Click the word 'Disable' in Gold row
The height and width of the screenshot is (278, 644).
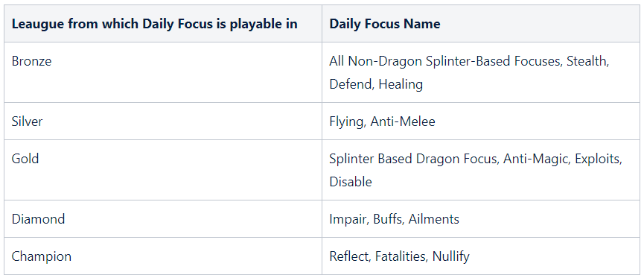point(351,182)
